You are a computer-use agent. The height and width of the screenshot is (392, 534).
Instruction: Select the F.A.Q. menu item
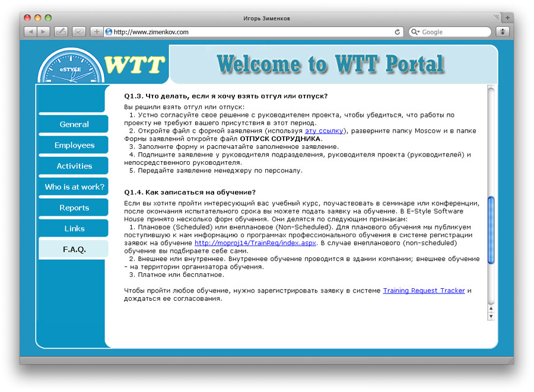point(74,250)
